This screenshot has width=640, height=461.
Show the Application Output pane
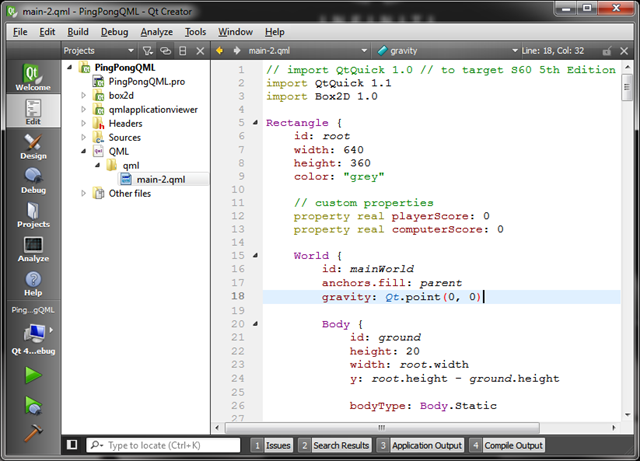(420, 445)
